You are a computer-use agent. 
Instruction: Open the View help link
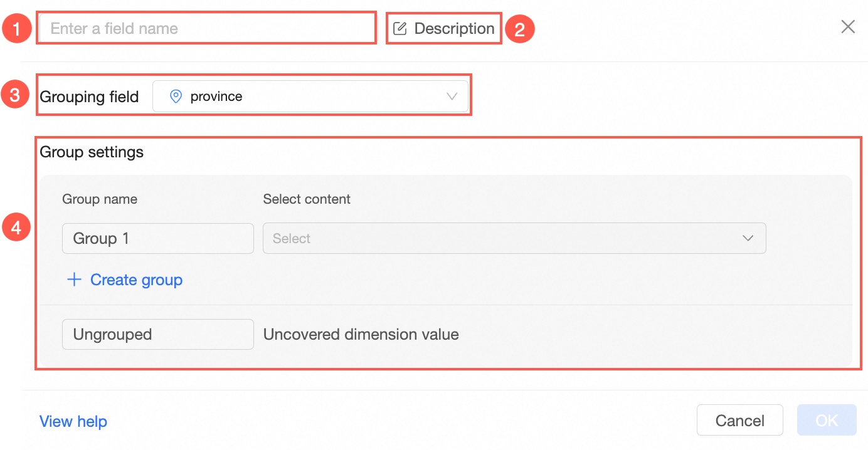click(73, 421)
